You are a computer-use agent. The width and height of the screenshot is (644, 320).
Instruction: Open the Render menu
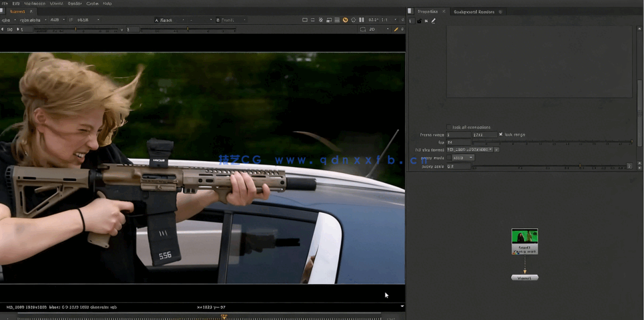point(74,3)
